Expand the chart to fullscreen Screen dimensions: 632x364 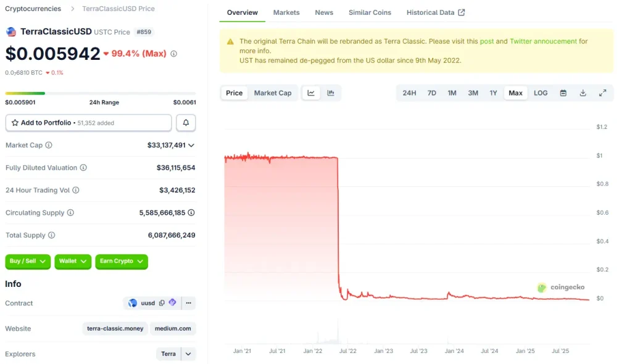603,93
